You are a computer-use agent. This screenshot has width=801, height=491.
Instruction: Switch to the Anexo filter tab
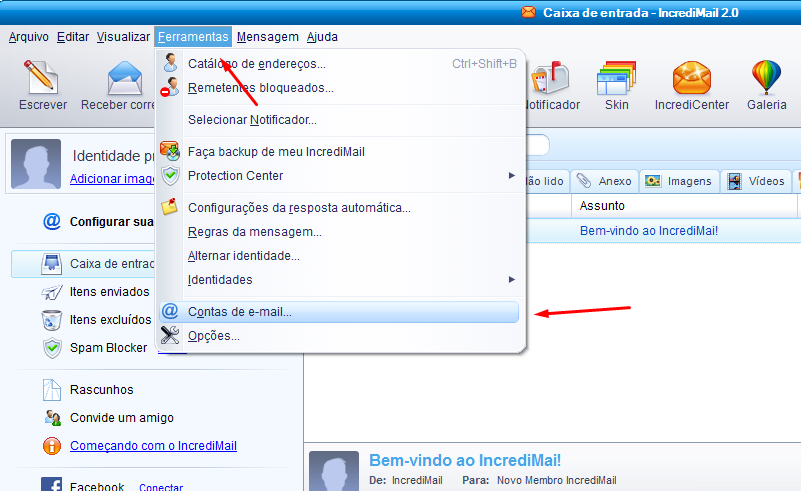point(604,181)
